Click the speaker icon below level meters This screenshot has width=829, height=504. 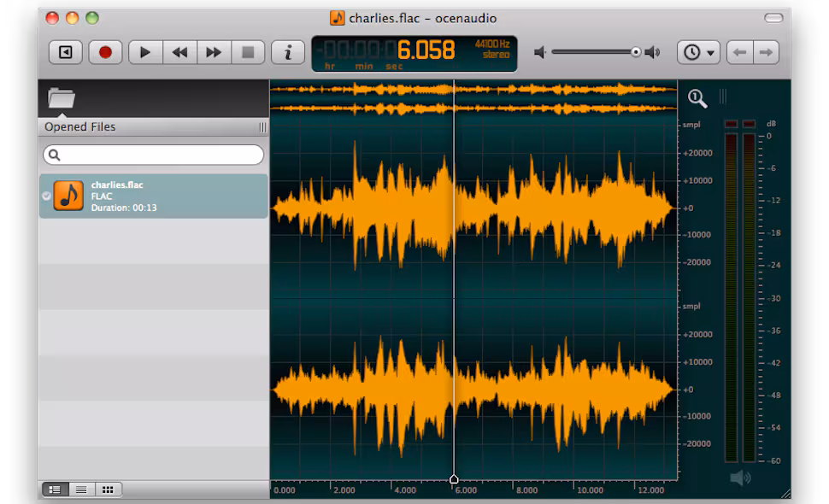tap(740, 478)
